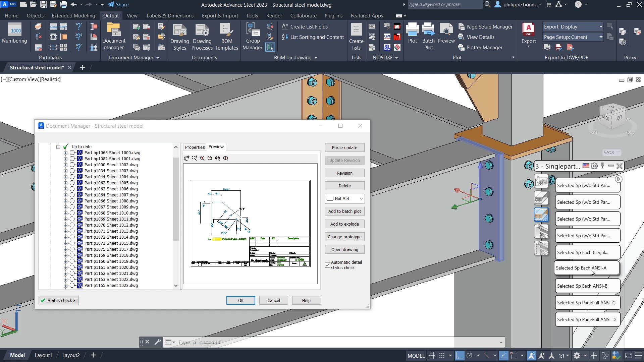This screenshot has height=362, width=644.
Task: Select radio for Part p1069 Sheet 1011.dwg
Action: click(x=72, y=219)
